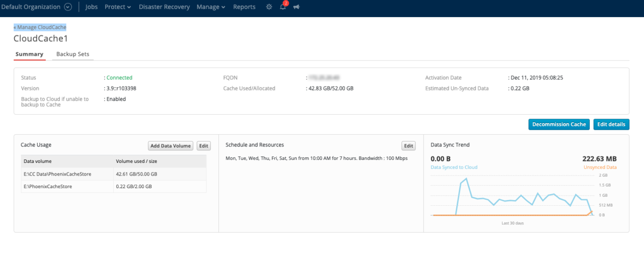Click the Add Data Volume button
The width and height of the screenshot is (644, 254).
tap(171, 146)
